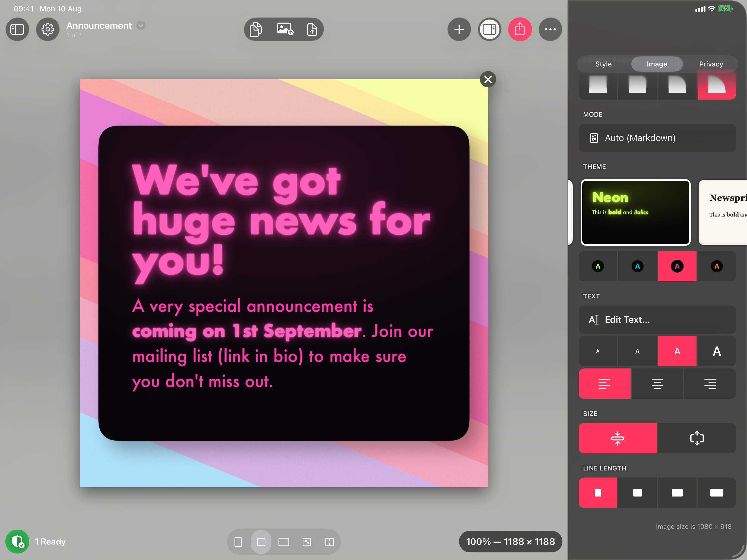Click the neon announcement text card

click(284, 283)
